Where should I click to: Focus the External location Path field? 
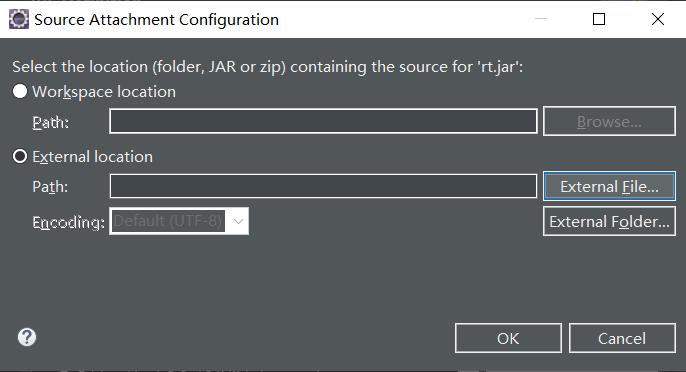(x=323, y=186)
